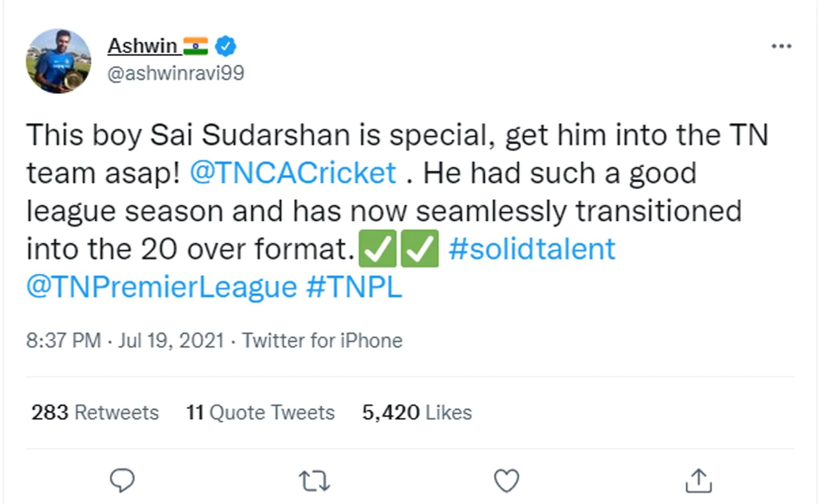Open the @TNCACricket mention
The height and width of the screenshot is (504, 821).
coord(293,173)
